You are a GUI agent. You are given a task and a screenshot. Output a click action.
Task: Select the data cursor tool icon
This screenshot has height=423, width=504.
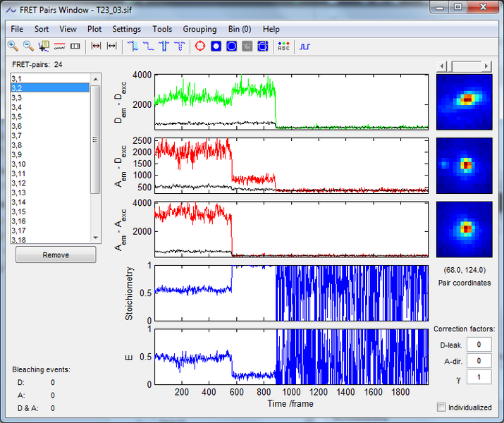(x=44, y=46)
